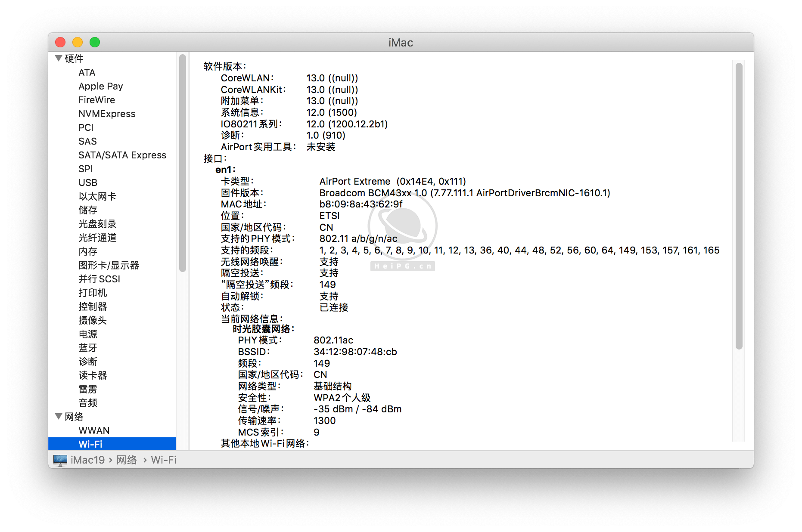This screenshot has height=532, width=802.
Task: Select 控制器 controller in the sidebar
Action: click(x=93, y=306)
